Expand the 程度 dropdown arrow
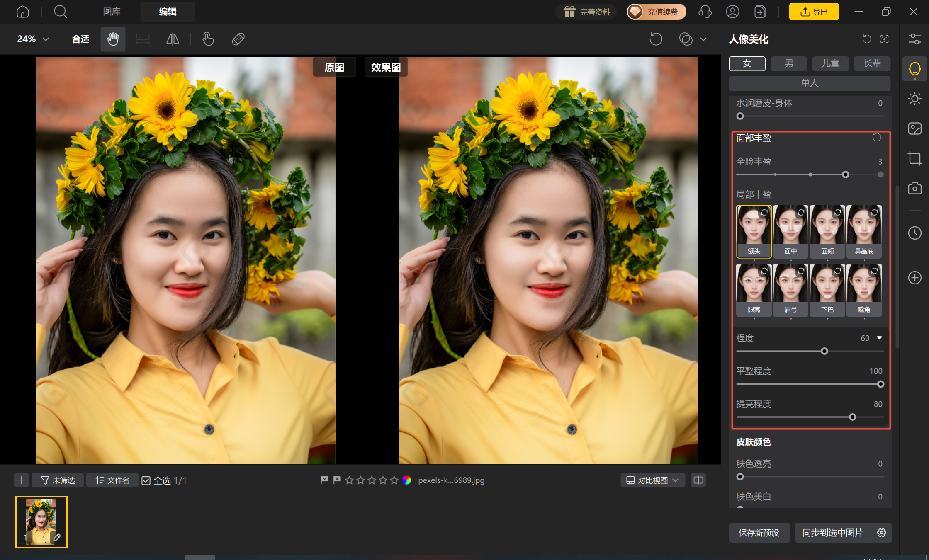 click(879, 338)
